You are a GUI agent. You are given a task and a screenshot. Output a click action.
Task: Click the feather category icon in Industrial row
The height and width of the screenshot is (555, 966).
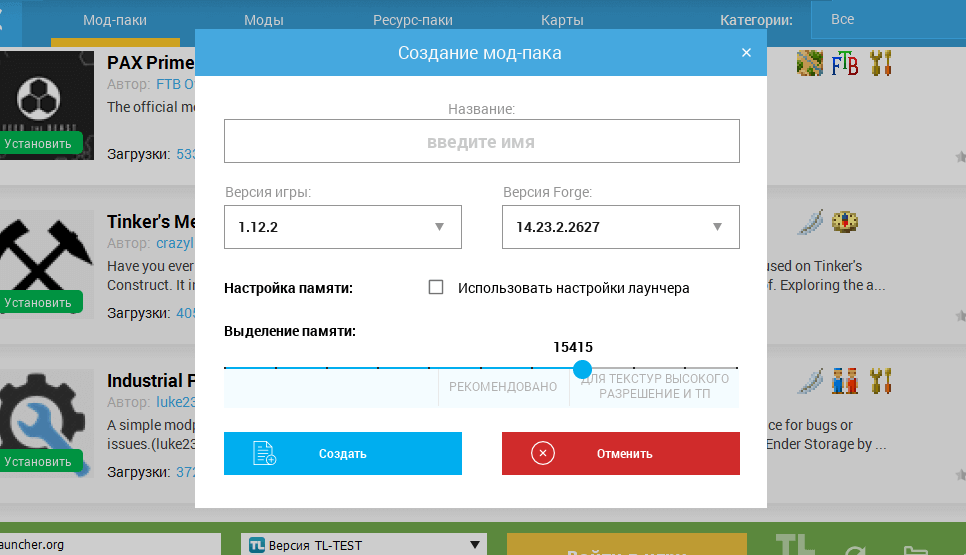point(810,381)
